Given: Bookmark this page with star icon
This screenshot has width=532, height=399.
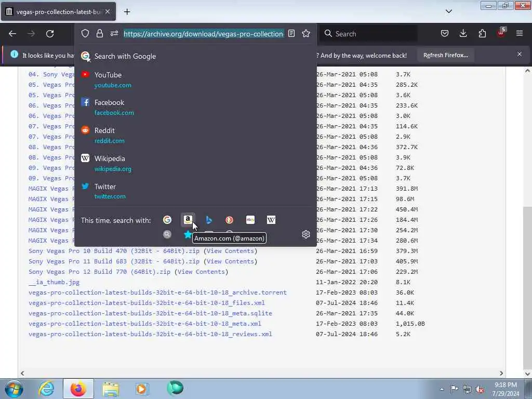Looking at the screenshot, I should (306, 33).
